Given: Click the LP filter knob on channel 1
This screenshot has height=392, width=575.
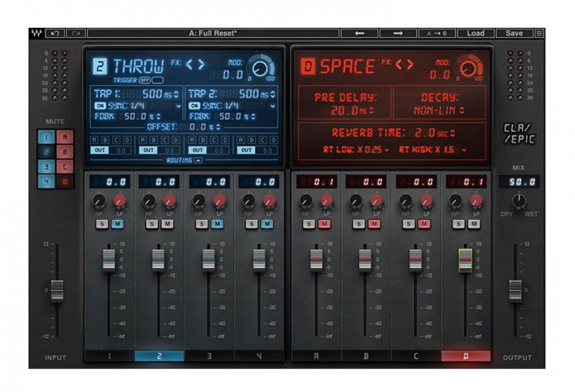Looking at the screenshot, I should (120, 201).
